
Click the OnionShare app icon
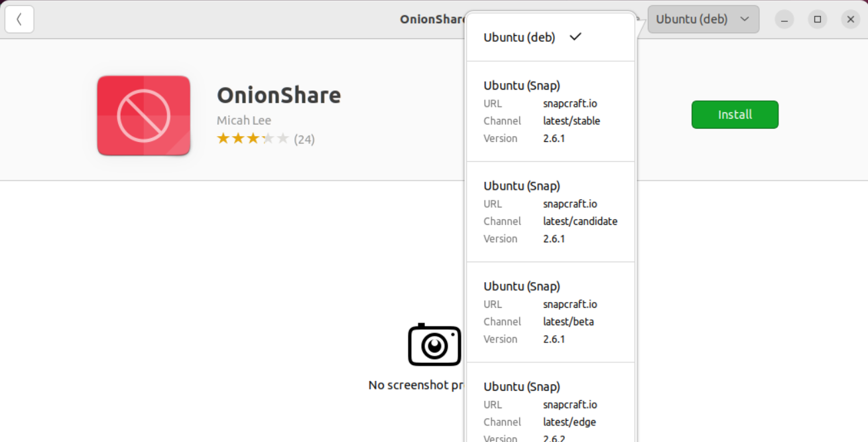[144, 115]
